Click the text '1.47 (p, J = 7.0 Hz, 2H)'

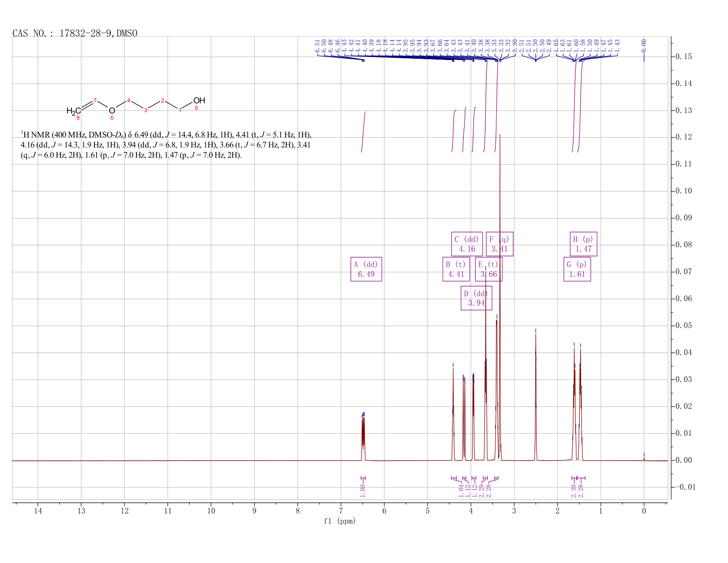tap(203, 155)
